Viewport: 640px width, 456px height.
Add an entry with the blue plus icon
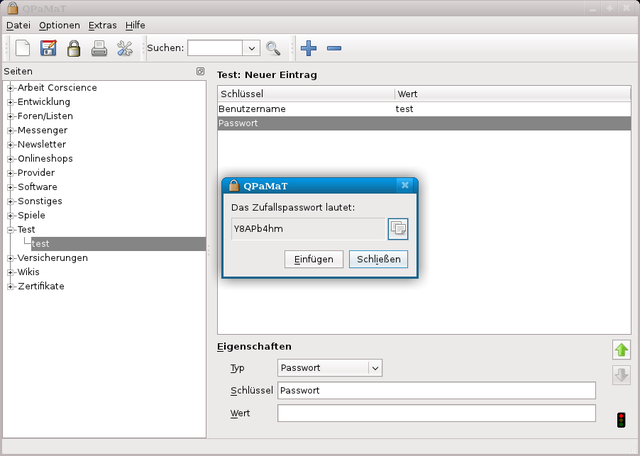(309, 48)
